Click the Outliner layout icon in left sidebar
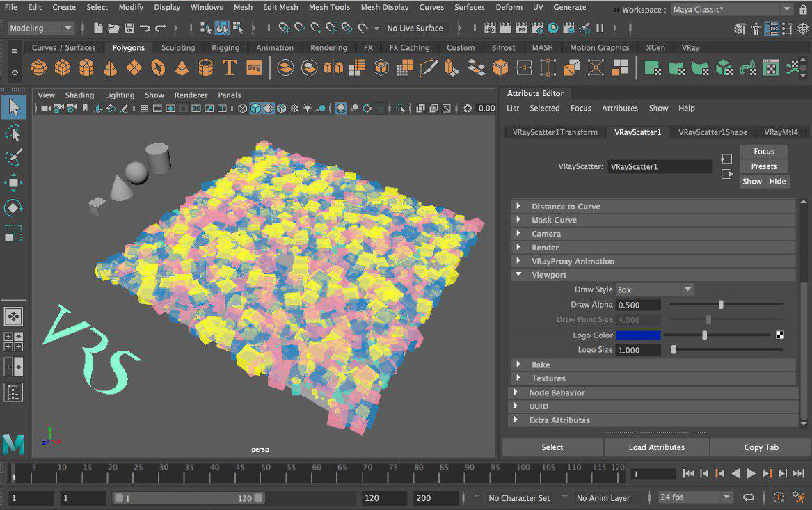 pyautogui.click(x=13, y=392)
